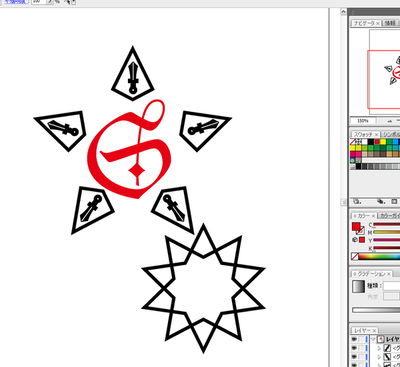Click the new swatch icon in Swatches panel
400x367 pixels.
point(394,201)
